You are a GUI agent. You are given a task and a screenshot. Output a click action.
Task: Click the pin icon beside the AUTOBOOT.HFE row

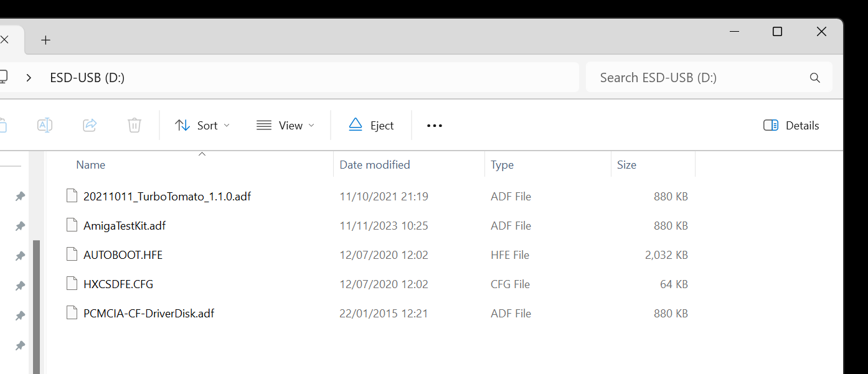point(20,256)
